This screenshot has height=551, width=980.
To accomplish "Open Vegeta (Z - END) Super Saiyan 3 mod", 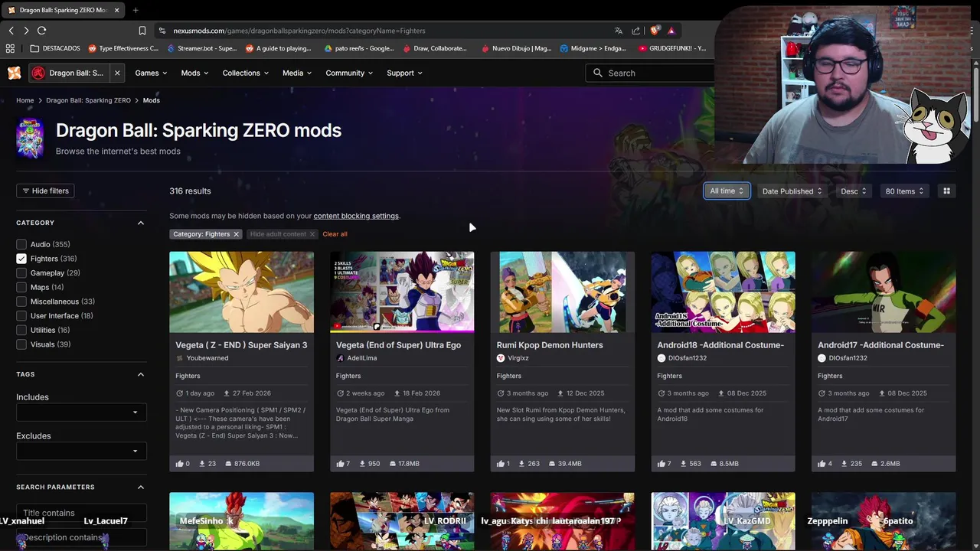I will click(x=241, y=345).
